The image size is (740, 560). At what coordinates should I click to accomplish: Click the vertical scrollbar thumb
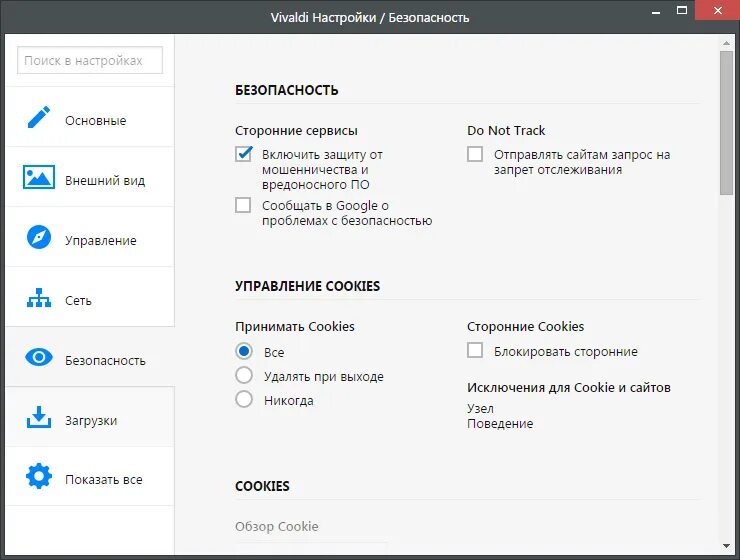pyautogui.click(x=726, y=123)
